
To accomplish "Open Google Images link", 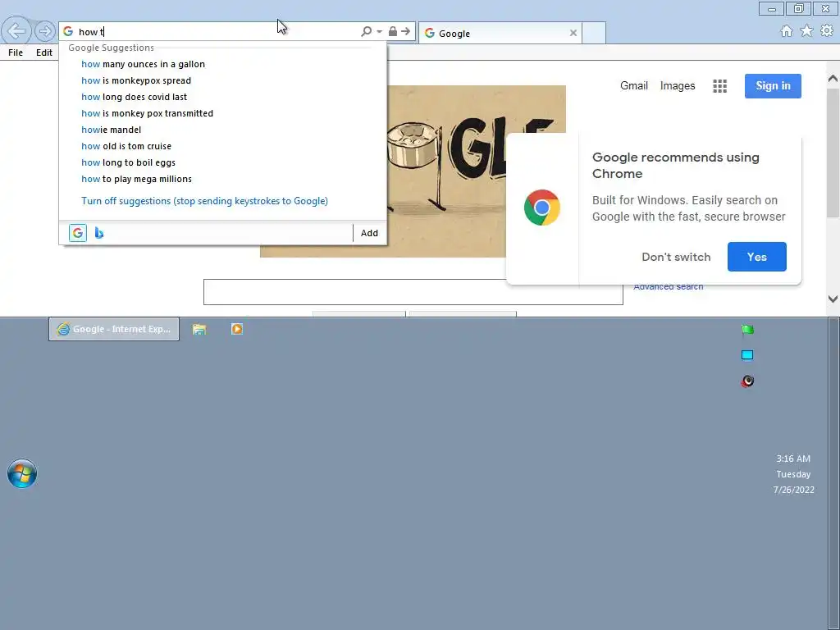I will tap(677, 85).
